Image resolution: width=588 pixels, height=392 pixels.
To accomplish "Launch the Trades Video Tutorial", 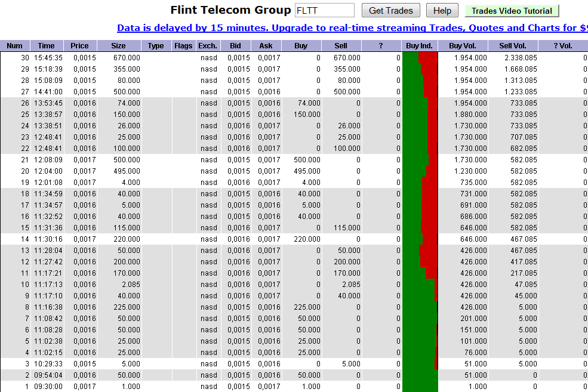I will click(512, 11).
